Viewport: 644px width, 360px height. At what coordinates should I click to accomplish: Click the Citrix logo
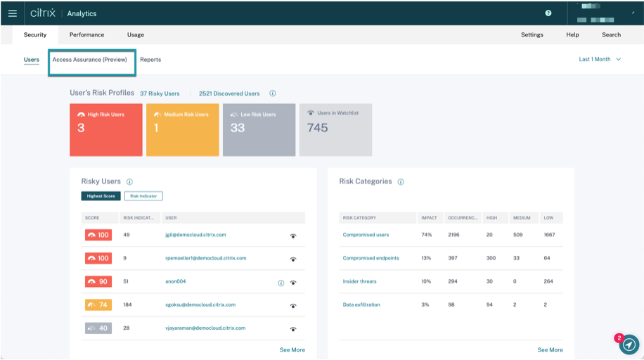pos(43,13)
